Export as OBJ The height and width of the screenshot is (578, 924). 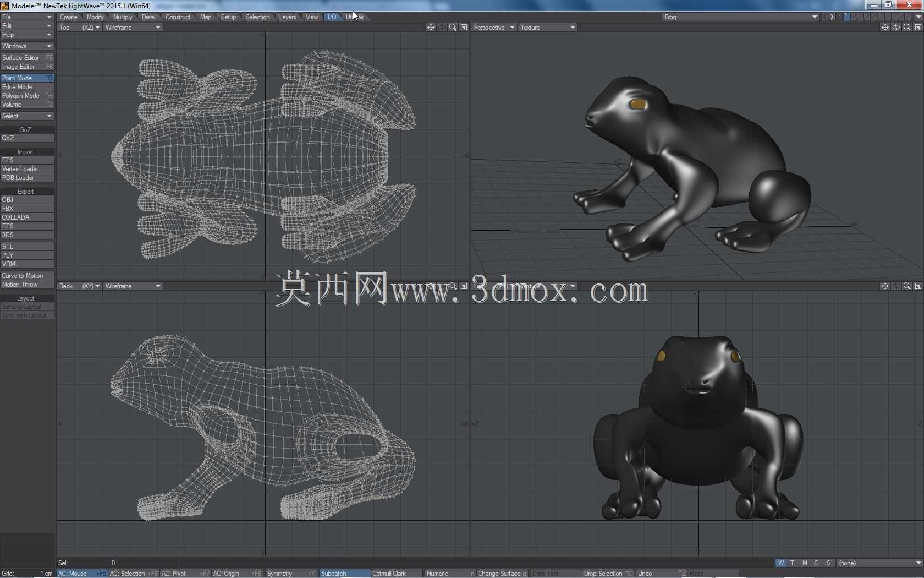click(x=27, y=200)
